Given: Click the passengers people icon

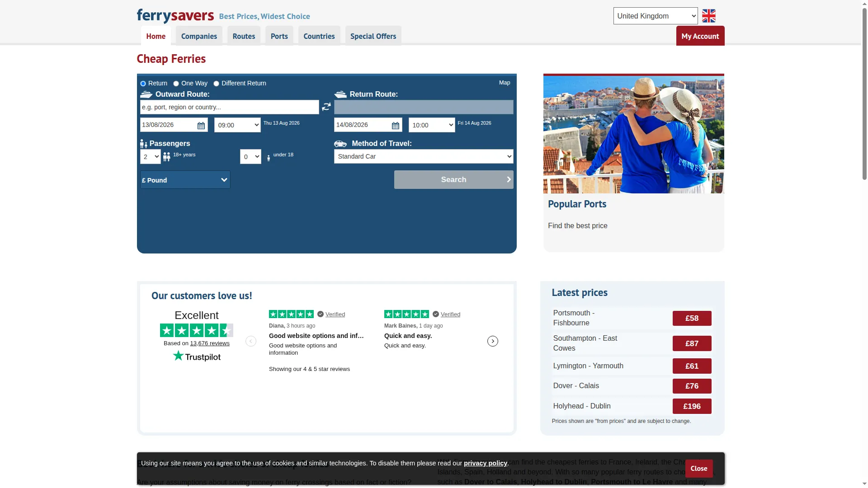Looking at the screenshot, I should coord(144,144).
